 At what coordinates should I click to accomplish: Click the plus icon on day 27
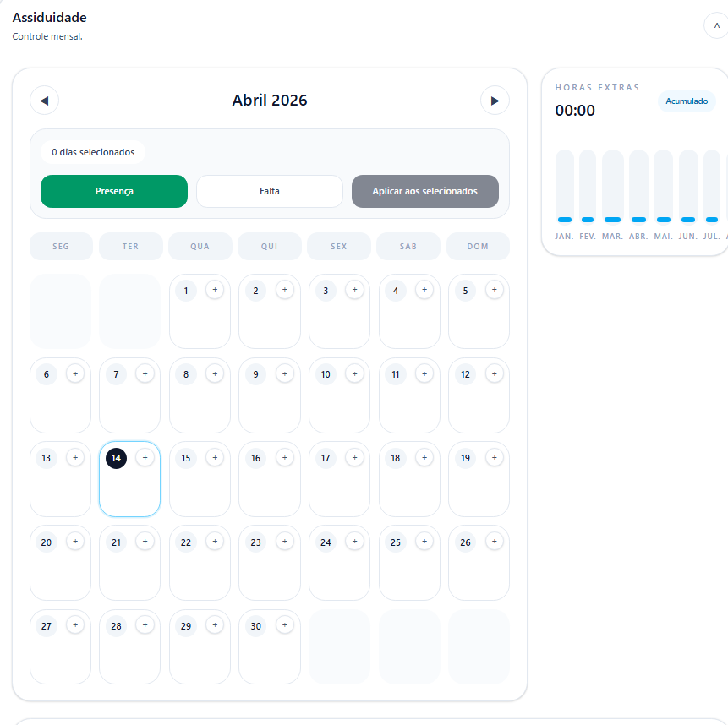[75, 625]
